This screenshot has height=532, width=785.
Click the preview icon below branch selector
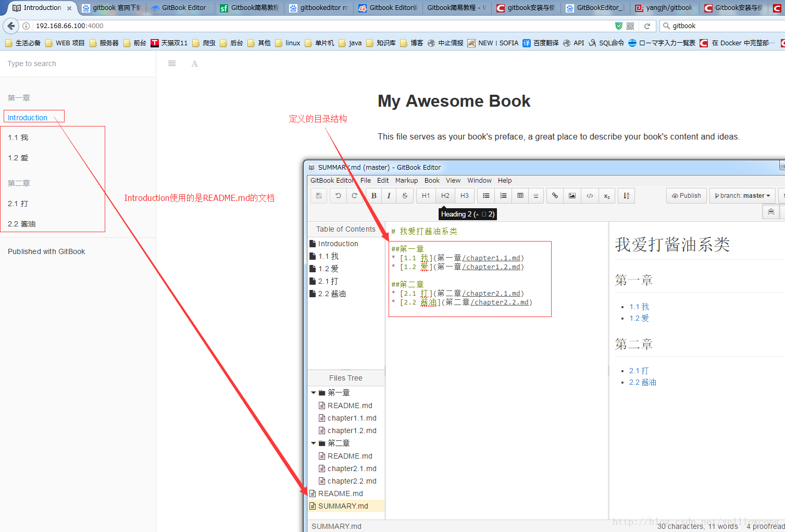(x=771, y=212)
